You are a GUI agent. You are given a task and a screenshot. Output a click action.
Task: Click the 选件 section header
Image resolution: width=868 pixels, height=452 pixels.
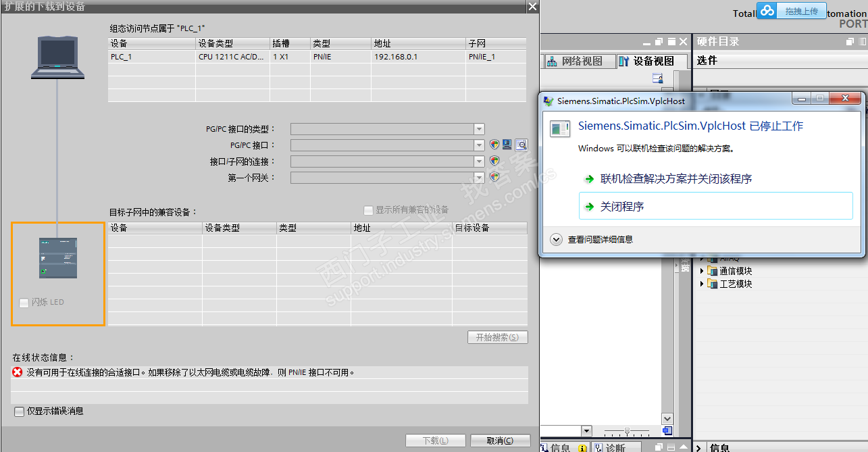[780, 60]
